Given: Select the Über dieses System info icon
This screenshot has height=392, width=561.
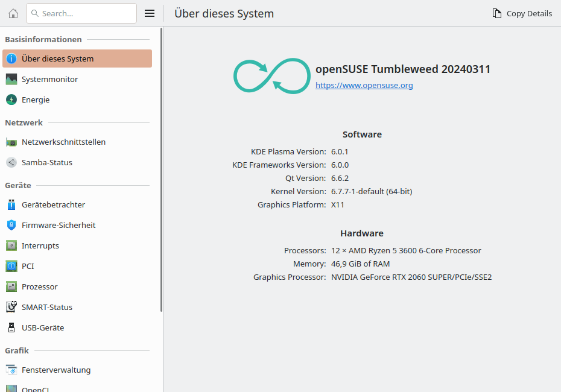Looking at the screenshot, I should [11, 58].
